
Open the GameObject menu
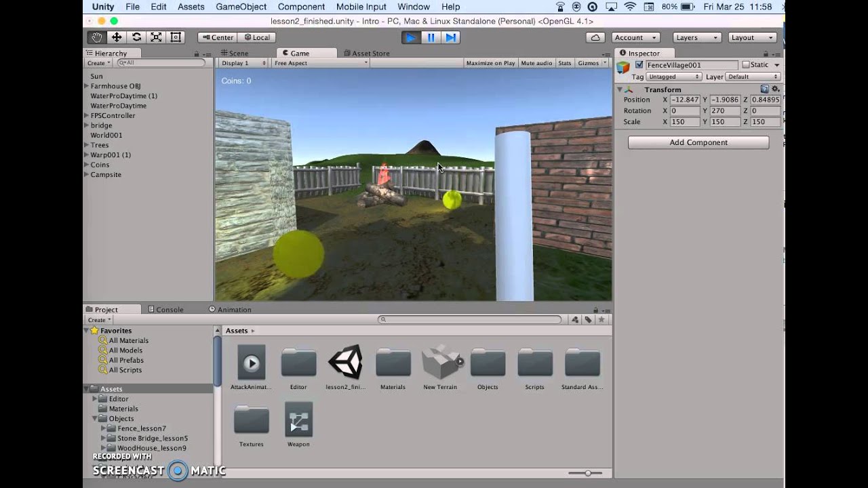pos(241,7)
